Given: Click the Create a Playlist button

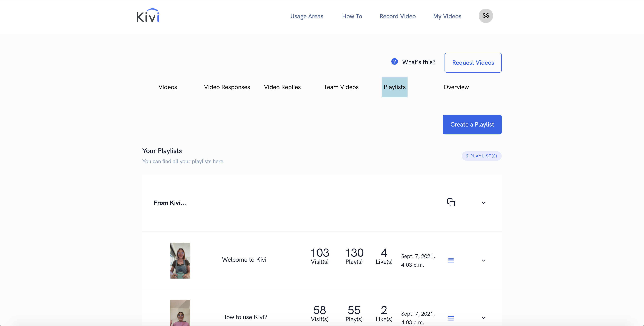Looking at the screenshot, I should coord(472,125).
